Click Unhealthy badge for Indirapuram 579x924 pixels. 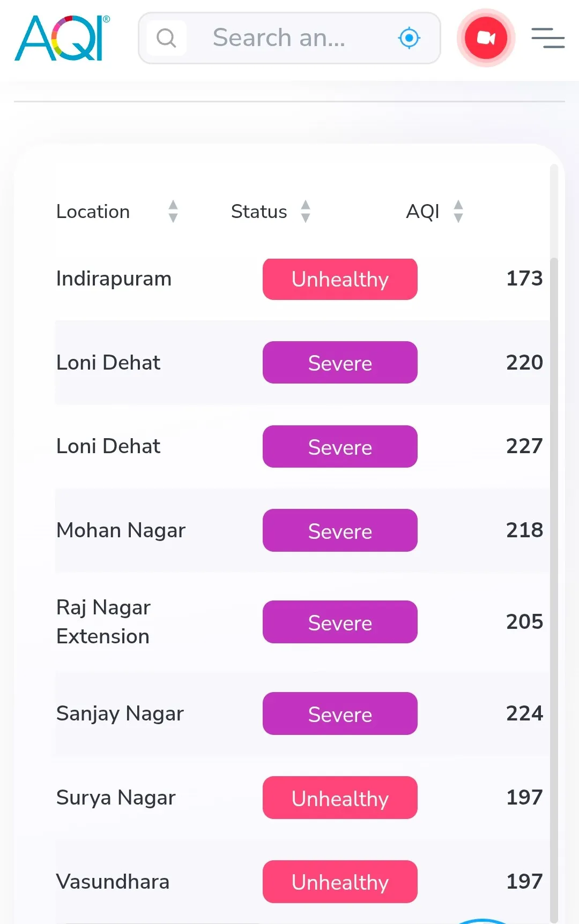click(x=340, y=279)
